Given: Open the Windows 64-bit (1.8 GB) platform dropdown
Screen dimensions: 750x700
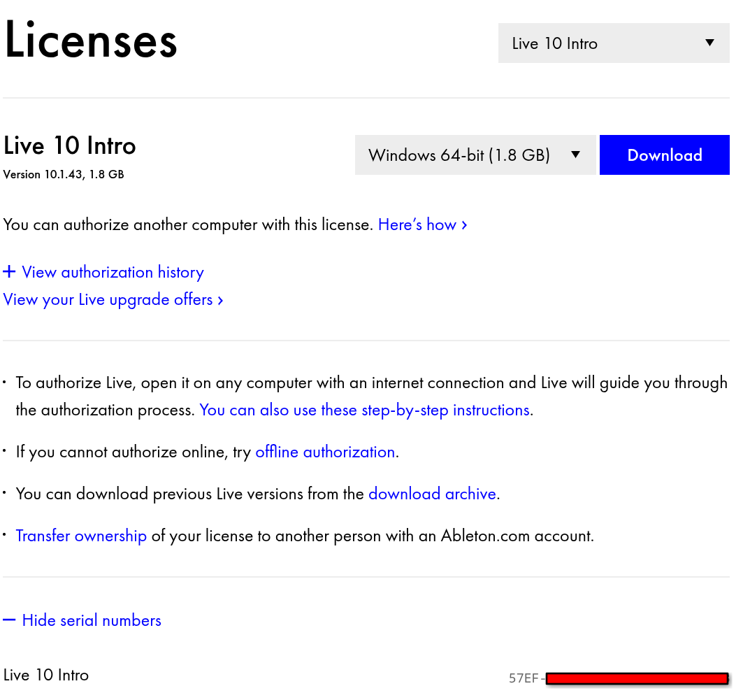Looking at the screenshot, I should pos(476,155).
